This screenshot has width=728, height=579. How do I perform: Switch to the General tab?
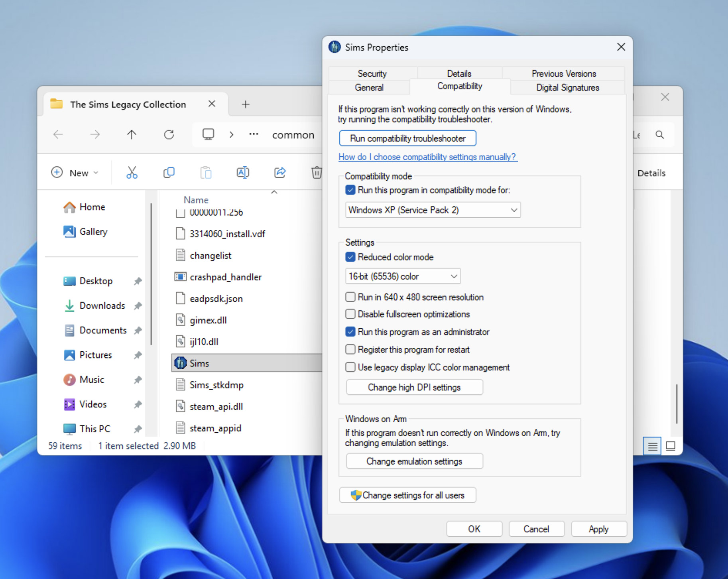click(x=369, y=87)
